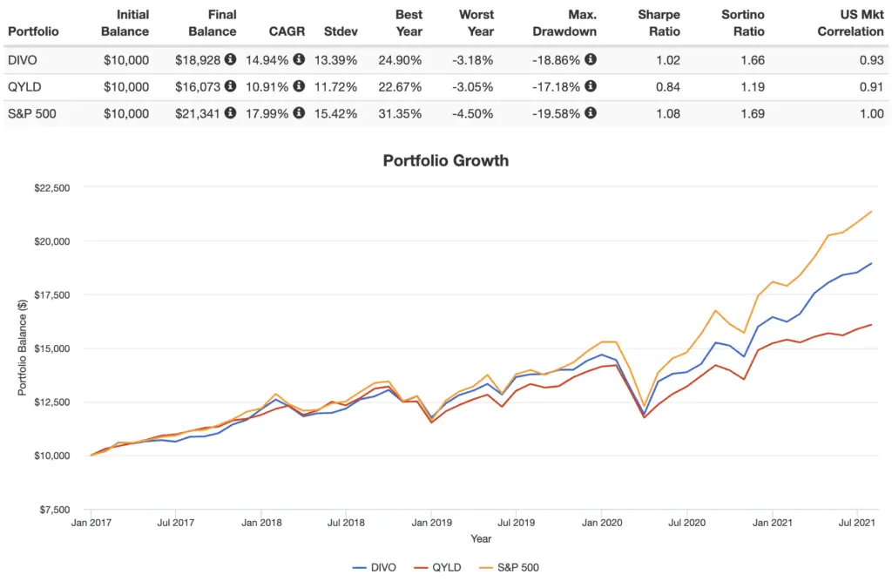Click QYLD US market correlation 0.91
This screenshot has width=892, height=588.
coord(871,86)
